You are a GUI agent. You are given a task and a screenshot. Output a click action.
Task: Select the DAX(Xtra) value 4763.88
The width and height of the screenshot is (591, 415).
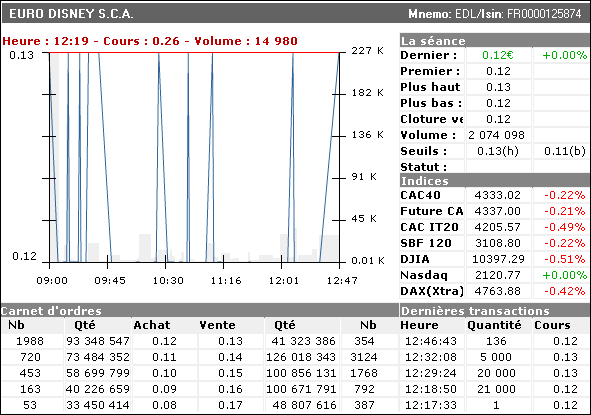(x=498, y=291)
